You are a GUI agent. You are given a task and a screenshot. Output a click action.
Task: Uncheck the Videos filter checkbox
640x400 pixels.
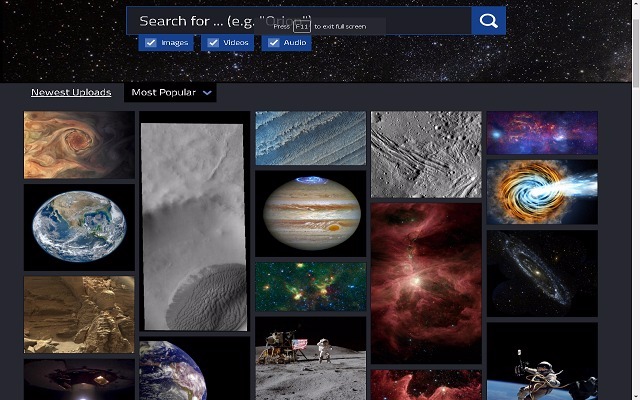(213, 43)
